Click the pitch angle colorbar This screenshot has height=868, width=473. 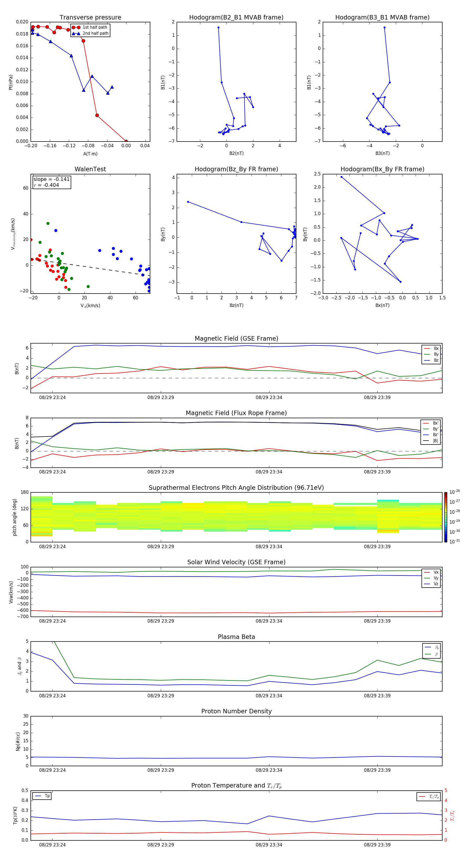(446, 517)
